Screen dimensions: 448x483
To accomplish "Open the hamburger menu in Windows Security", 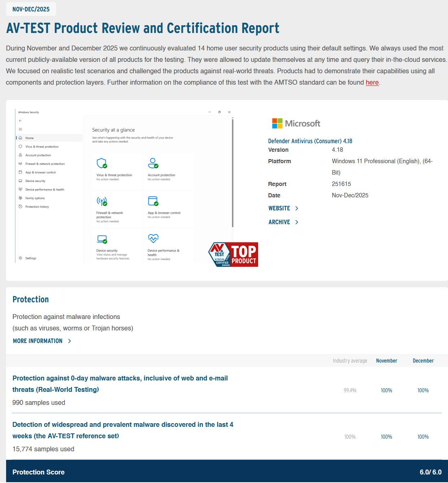I will (x=20, y=129).
